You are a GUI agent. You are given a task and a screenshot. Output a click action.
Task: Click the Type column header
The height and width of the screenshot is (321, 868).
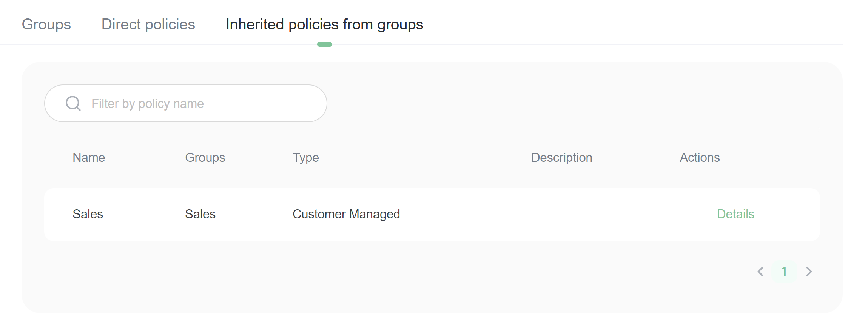tap(305, 158)
